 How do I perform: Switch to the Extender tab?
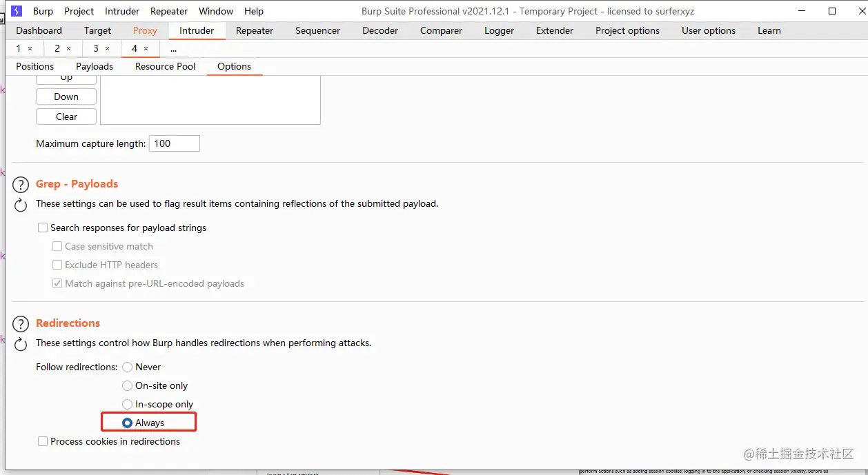tap(555, 30)
